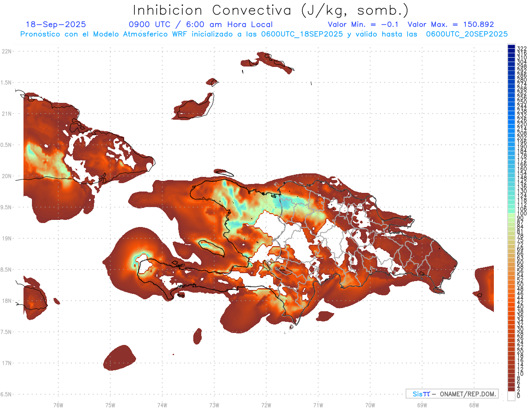The height and width of the screenshot is (411, 532).
Task: Click the "73W" longitude label
Action: [x=214, y=405]
